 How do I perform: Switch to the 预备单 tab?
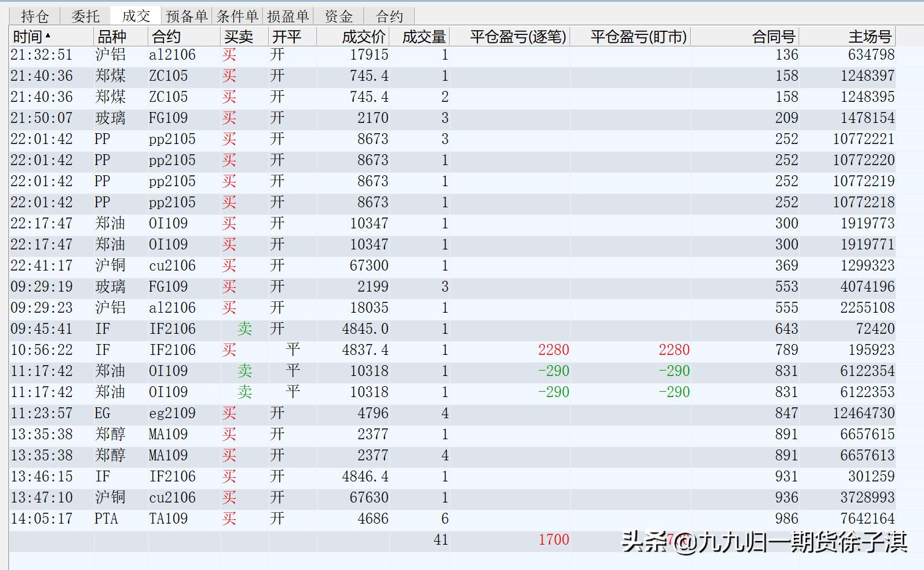tap(187, 15)
